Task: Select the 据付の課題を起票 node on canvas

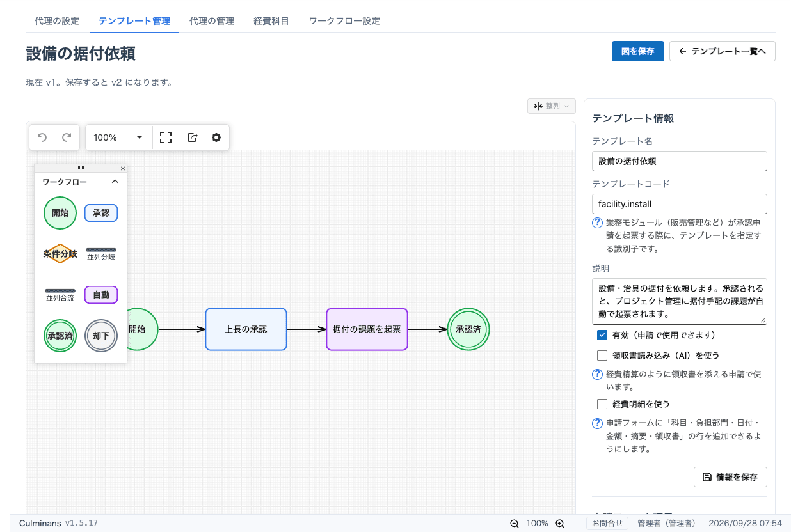Action: pos(367,329)
